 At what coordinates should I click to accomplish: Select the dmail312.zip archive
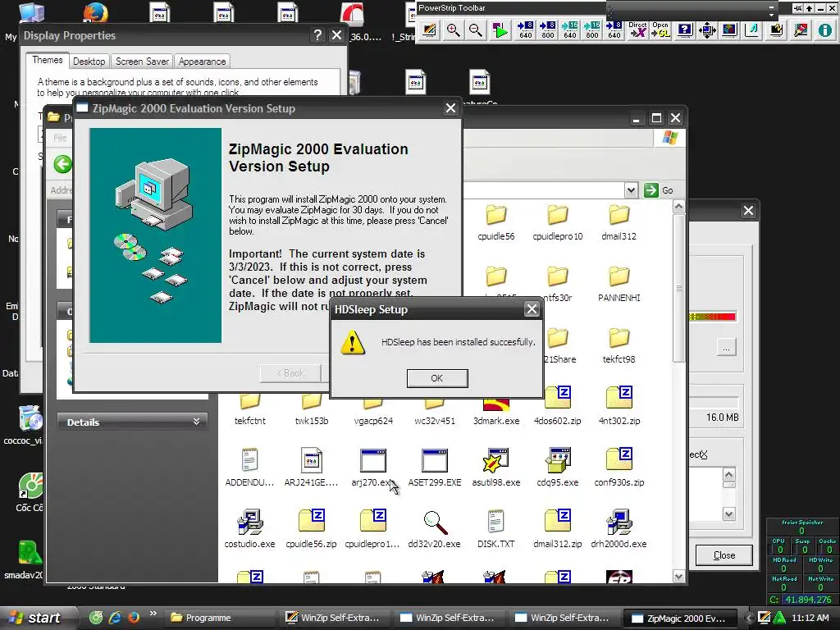[x=558, y=529]
